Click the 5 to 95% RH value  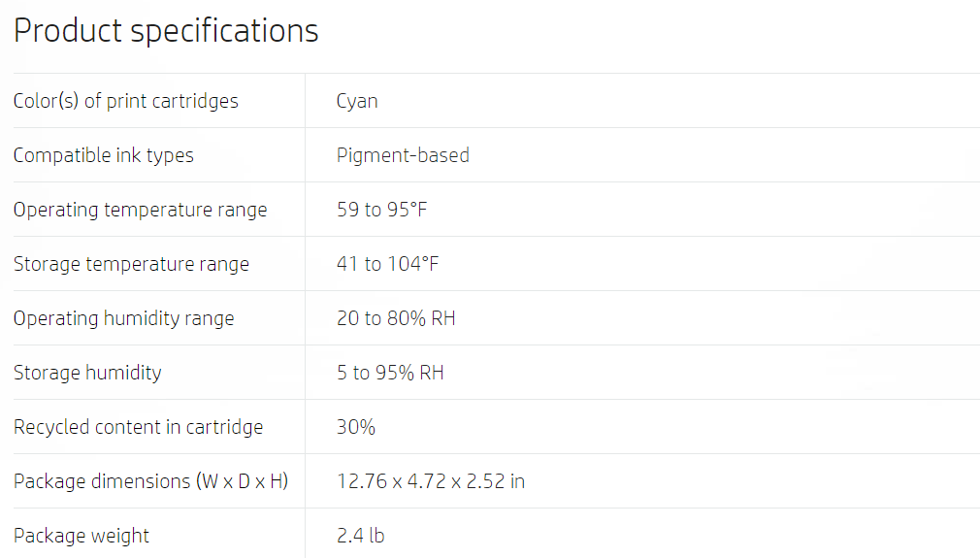click(x=390, y=373)
